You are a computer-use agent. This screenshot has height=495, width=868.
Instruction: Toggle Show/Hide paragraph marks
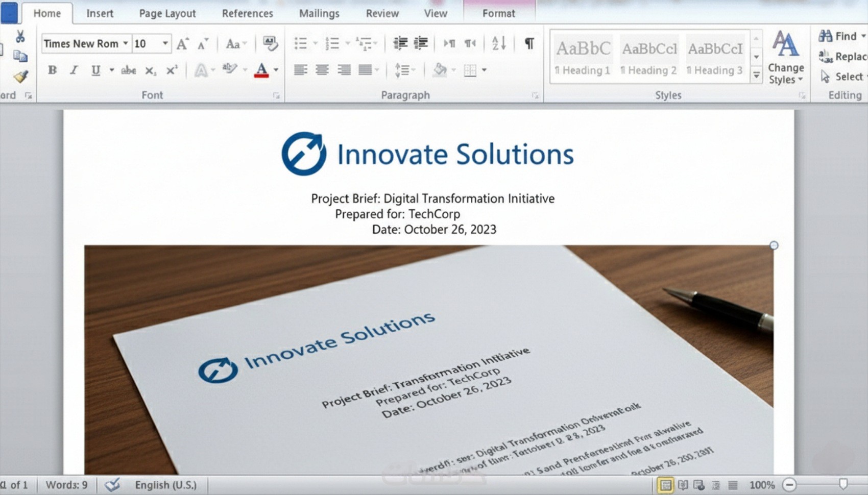click(x=529, y=43)
